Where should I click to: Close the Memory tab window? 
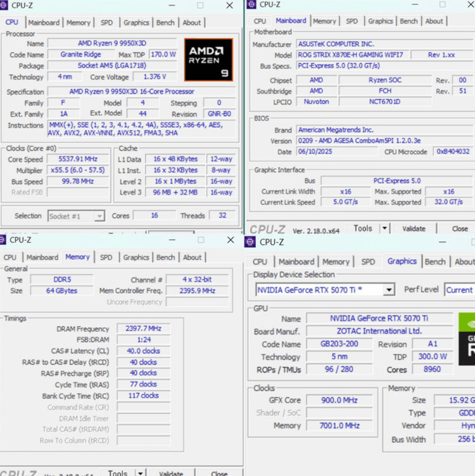click(231, 240)
